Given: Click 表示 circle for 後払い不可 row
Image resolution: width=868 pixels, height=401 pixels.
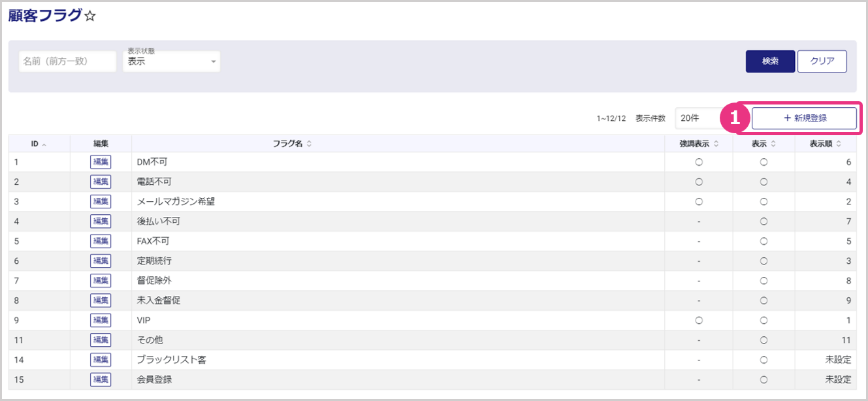Looking at the screenshot, I should [x=763, y=221].
